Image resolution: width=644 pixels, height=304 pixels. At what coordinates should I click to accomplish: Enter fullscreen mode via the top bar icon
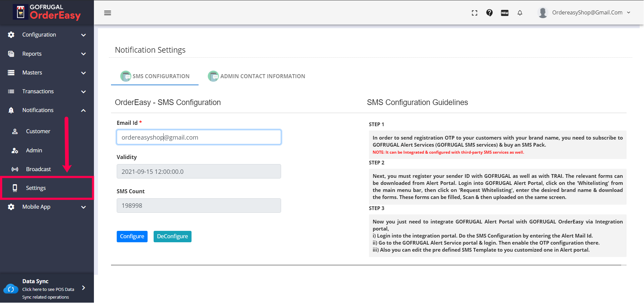[x=474, y=13]
